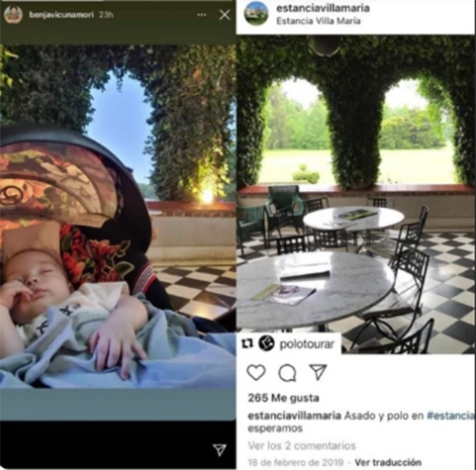Viewport: 476px width, 470px height.
Task: Tap the sleeping baby story image
Action: (x=118, y=216)
